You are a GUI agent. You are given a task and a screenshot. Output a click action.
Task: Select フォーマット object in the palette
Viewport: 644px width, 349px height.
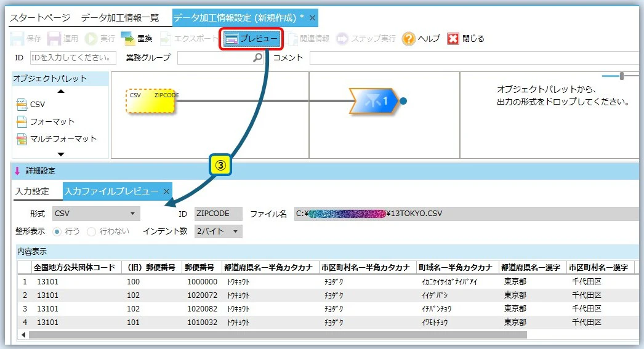[x=46, y=121]
